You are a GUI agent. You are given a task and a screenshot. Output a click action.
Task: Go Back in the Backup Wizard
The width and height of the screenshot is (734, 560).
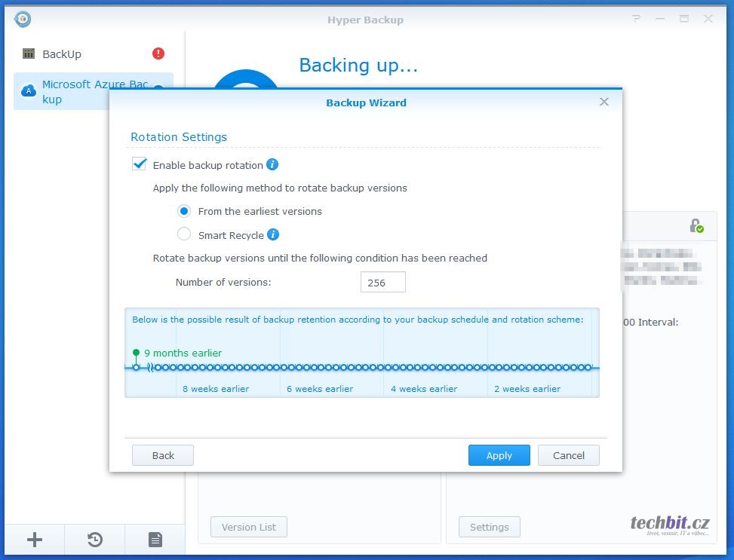163,455
